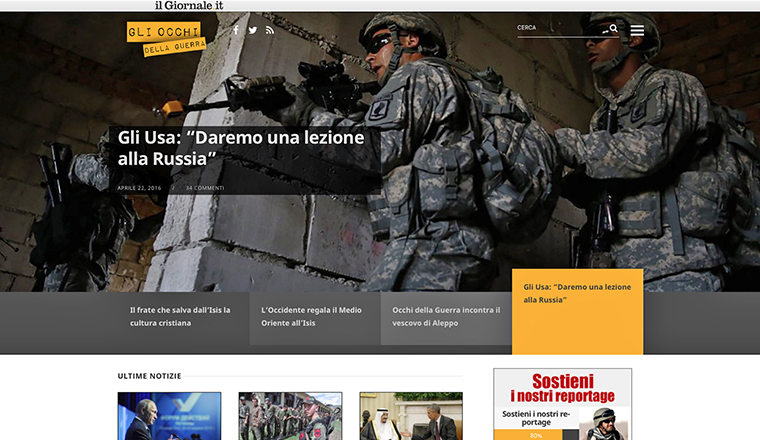Click the search magnifier icon
The width and height of the screenshot is (760, 440).
614,28
